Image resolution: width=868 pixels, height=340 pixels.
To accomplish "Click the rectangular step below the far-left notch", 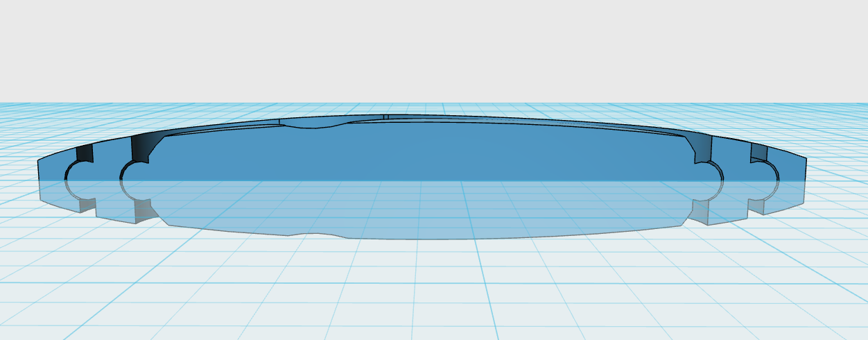I will coord(87,205).
